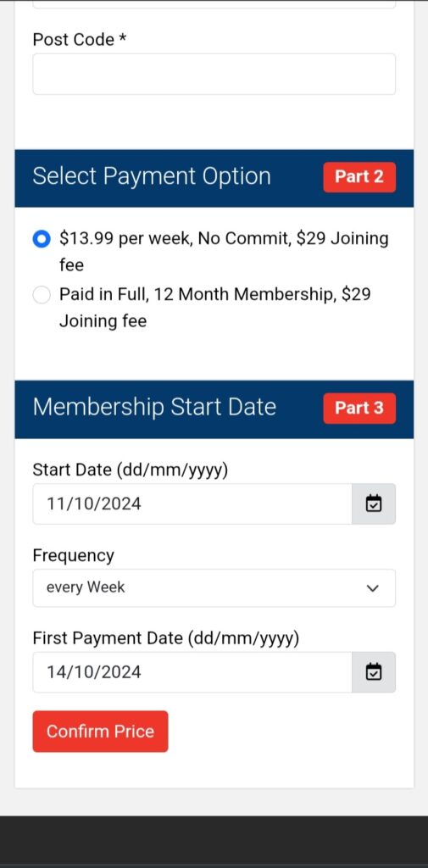The image size is (428, 868).
Task: Select the $13.99 per week radio button
Action: coord(42,239)
